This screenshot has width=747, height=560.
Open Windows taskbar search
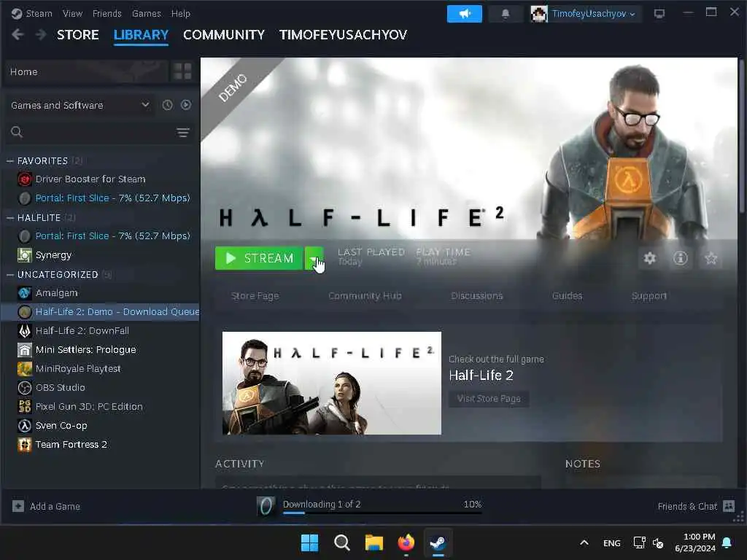[x=341, y=542]
